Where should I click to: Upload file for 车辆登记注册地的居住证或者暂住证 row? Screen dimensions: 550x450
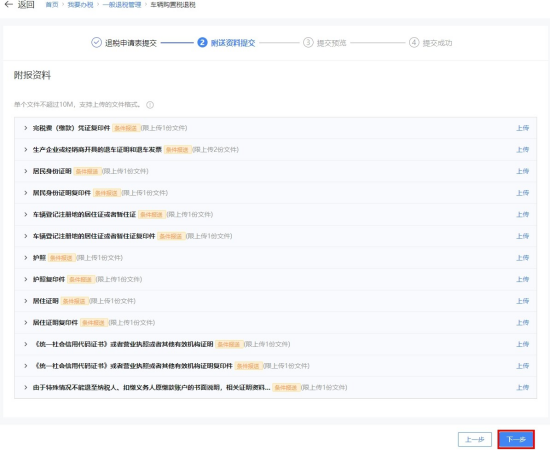click(522, 215)
